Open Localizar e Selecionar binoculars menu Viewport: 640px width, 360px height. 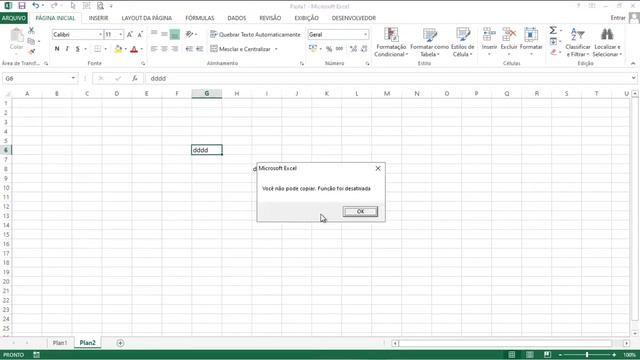(607, 42)
